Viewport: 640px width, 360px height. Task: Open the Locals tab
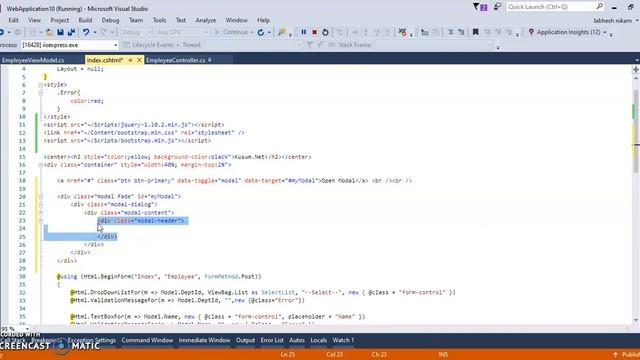point(318,340)
